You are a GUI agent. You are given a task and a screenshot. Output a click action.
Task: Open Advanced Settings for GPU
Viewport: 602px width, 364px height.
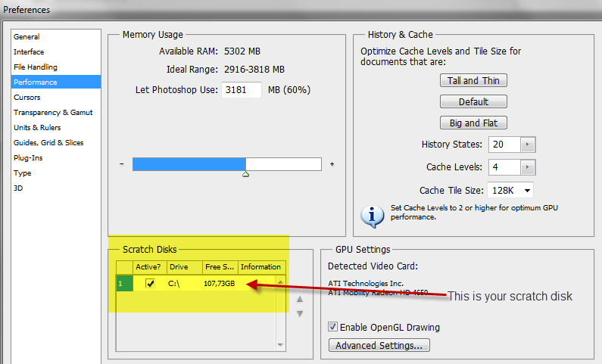click(x=379, y=346)
